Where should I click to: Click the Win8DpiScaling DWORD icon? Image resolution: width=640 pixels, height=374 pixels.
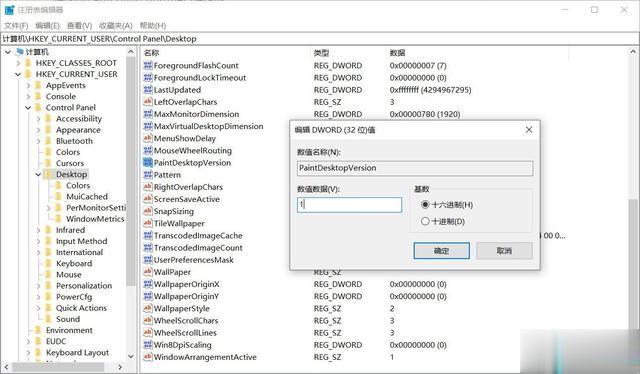point(148,345)
